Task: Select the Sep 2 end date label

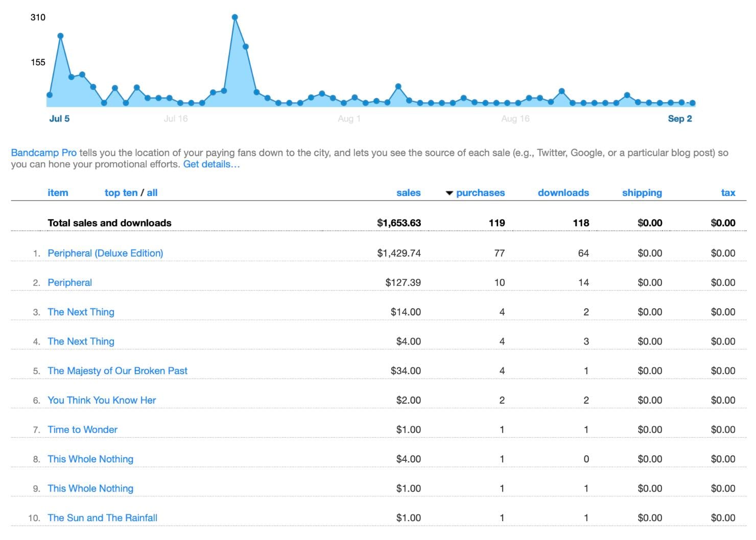Action: click(x=679, y=119)
